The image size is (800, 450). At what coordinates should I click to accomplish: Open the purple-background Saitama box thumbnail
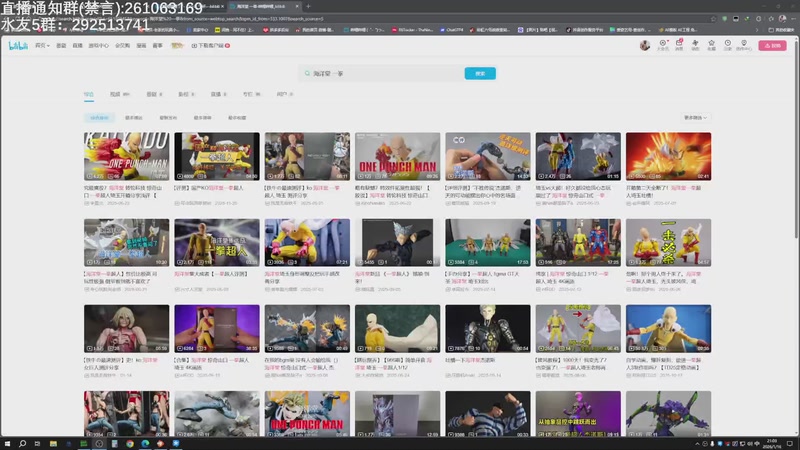pos(217,329)
